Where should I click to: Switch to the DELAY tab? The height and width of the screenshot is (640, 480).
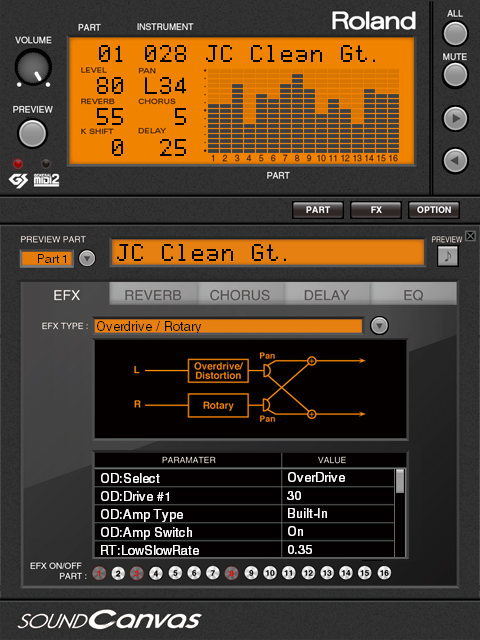click(x=327, y=295)
